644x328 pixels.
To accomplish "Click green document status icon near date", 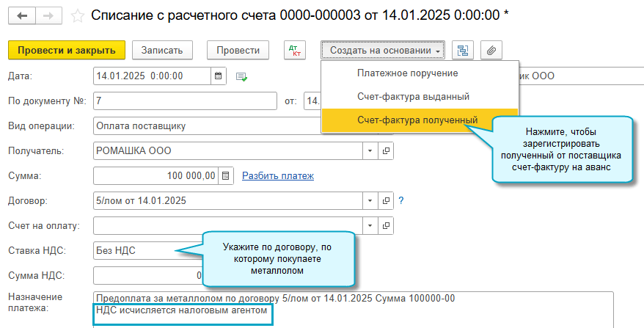I will coord(241,76).
